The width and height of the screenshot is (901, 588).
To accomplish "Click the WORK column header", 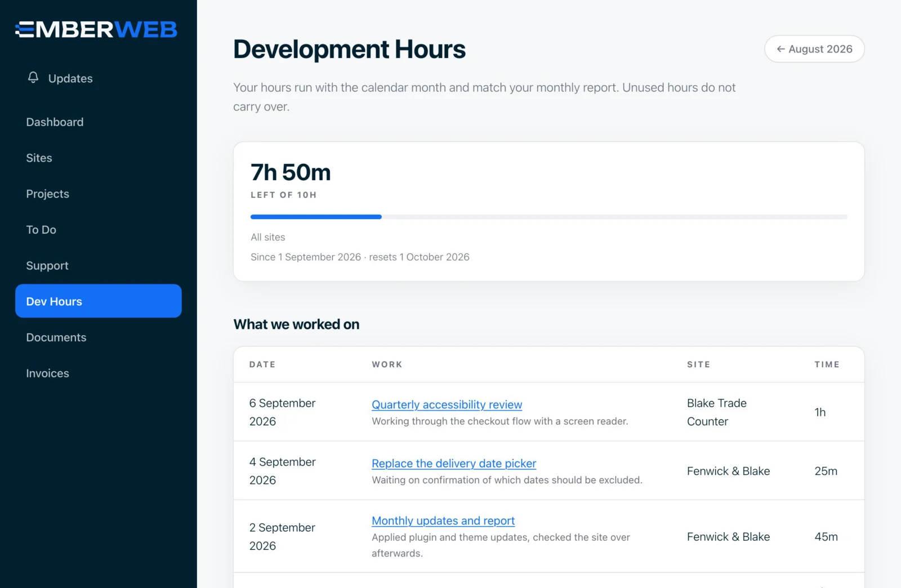I will pos(387,364).
